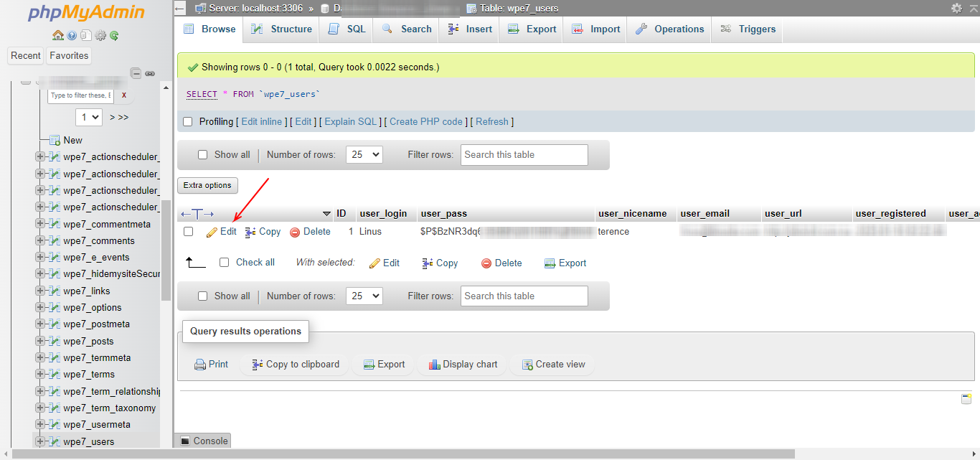Focus sidebar Type to filter these field
This screenshot has height=460, width=980.
[x=80, y=95]
